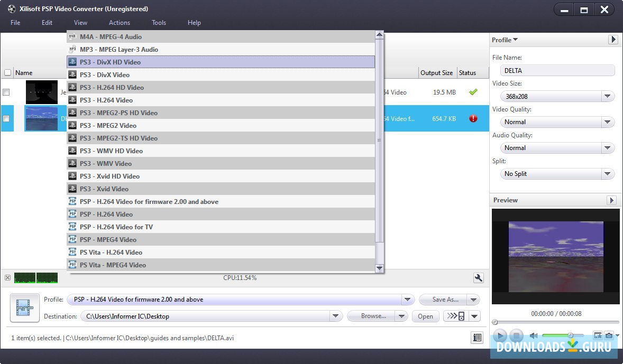The image size is (623, 364).
Task: Select the transfer-to-PSP icon beside Open
Action: (x=456, y=316)
